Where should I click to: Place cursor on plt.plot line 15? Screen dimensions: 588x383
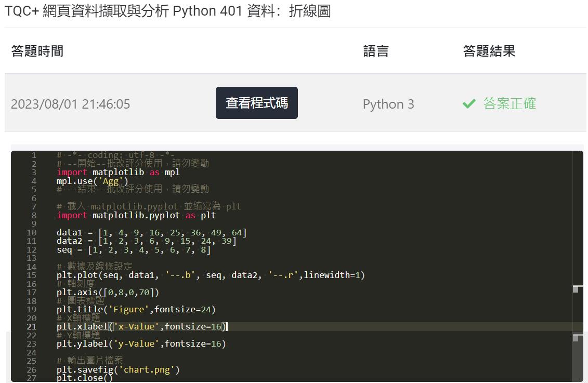(x=211, y=275)
